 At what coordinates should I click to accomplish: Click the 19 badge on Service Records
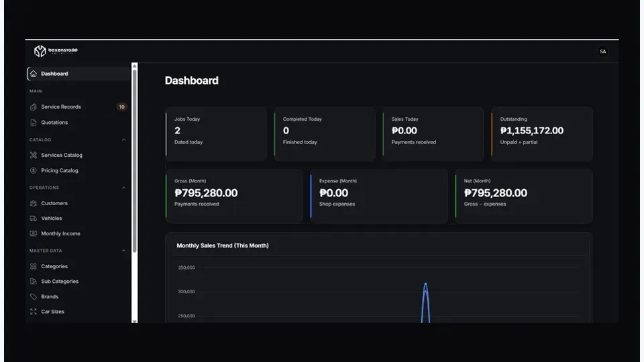pos(121,107)
